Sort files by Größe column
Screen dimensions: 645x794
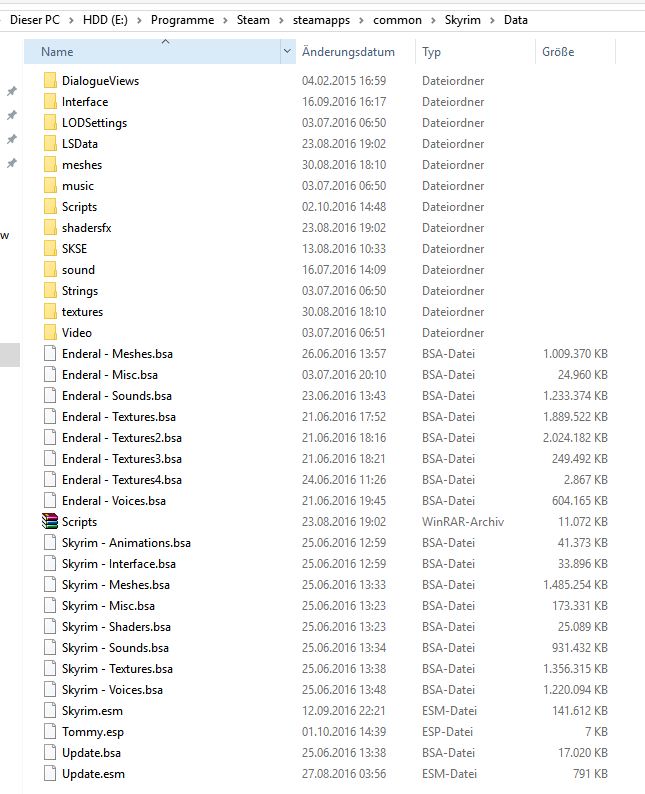coord(558,52)
